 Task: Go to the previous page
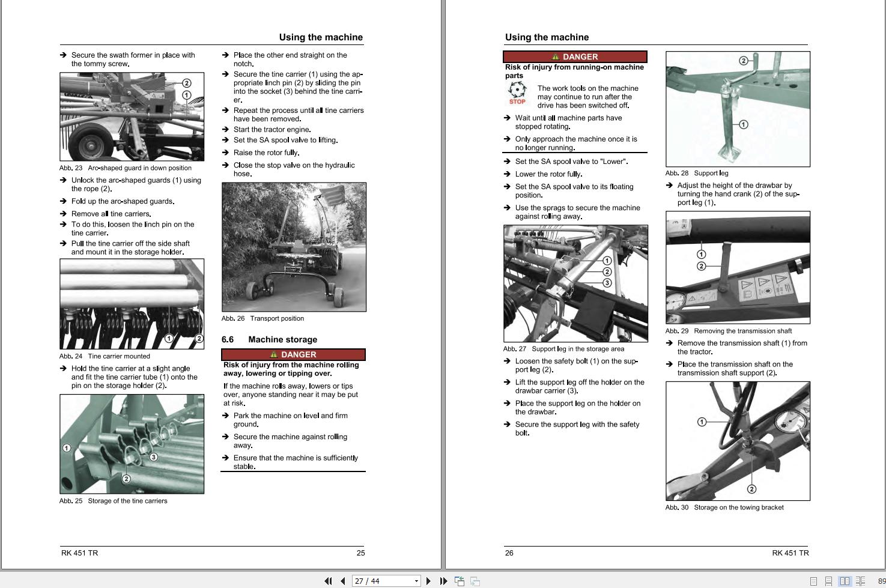(343, 581)
